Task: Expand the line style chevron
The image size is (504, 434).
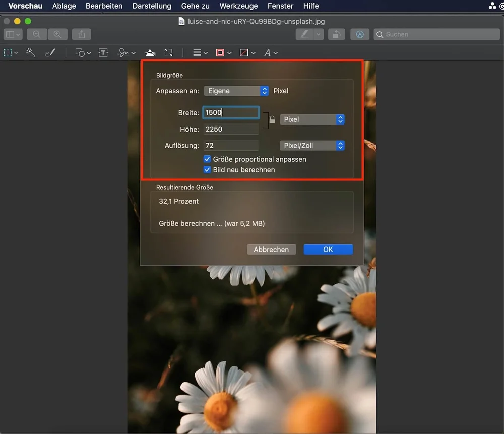Action: click(x=206, y=53)
